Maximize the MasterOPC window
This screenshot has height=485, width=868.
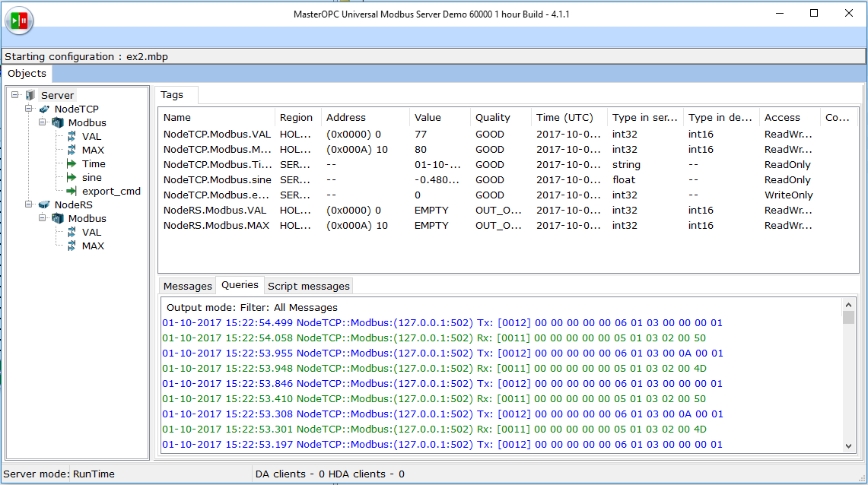pos(814,13)
